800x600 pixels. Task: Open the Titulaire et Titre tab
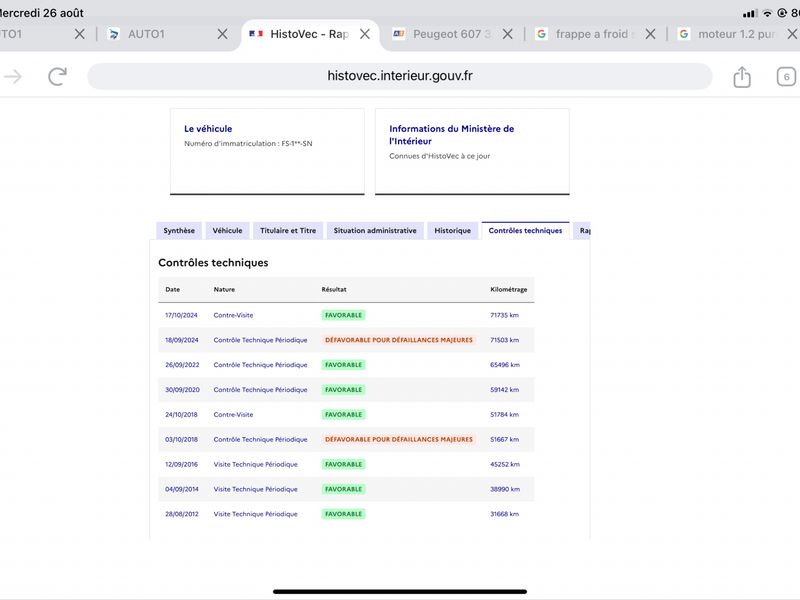pyautogui.click(x=288, y=231)
